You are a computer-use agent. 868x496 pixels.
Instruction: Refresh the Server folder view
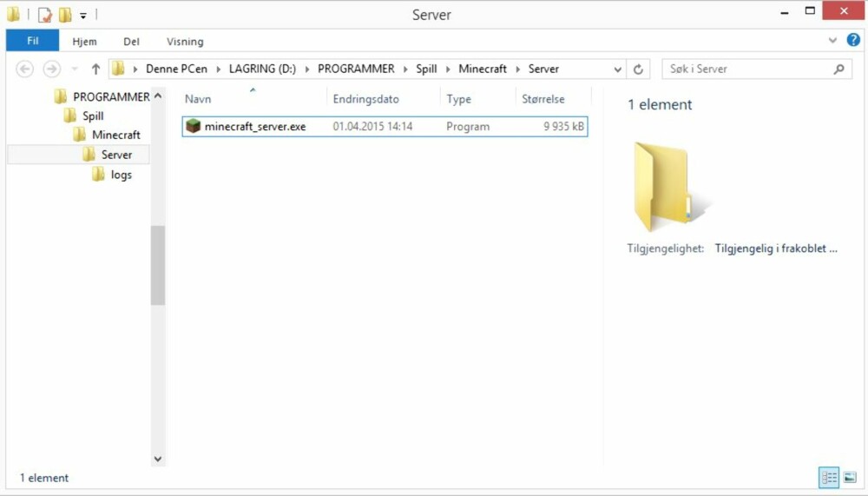click(638, 69)
